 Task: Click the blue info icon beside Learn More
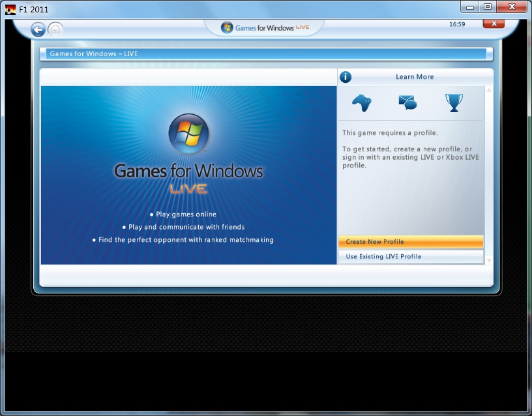tap(346, 77)
